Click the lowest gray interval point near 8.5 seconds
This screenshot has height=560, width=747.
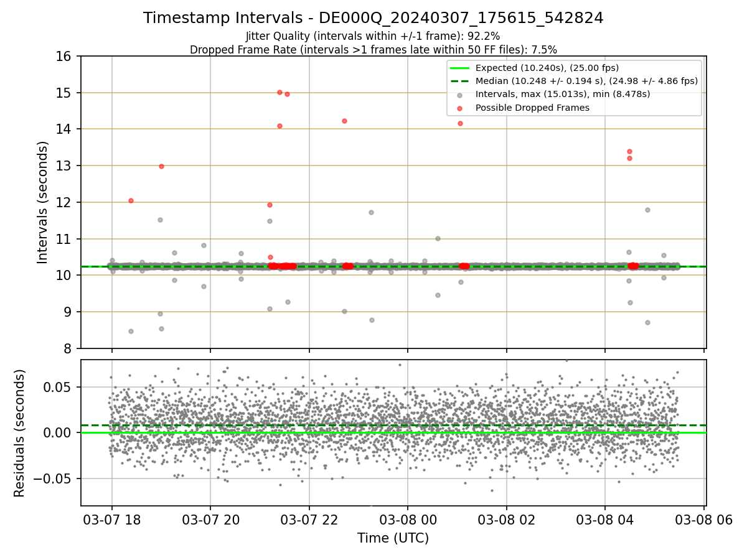tap(131, 331)
